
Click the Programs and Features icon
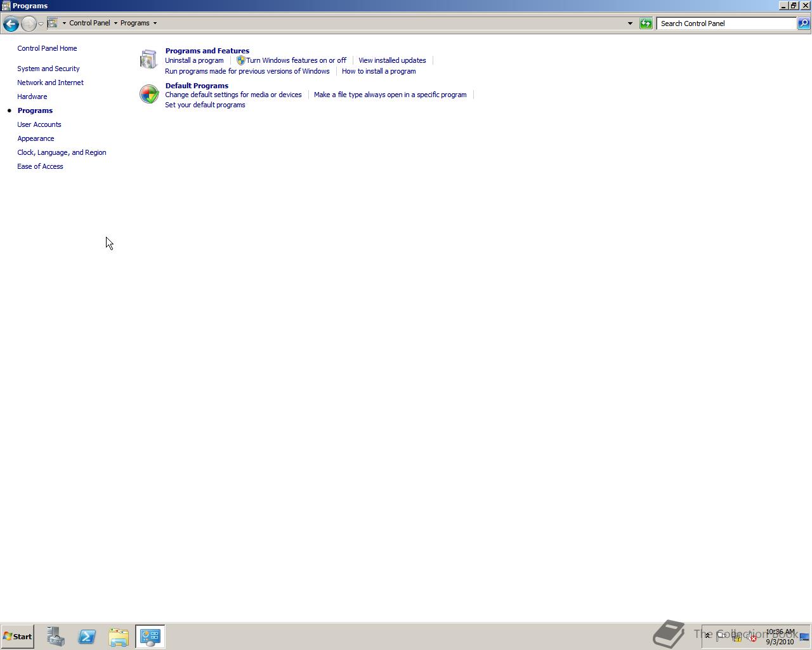[x=148, y=59]
